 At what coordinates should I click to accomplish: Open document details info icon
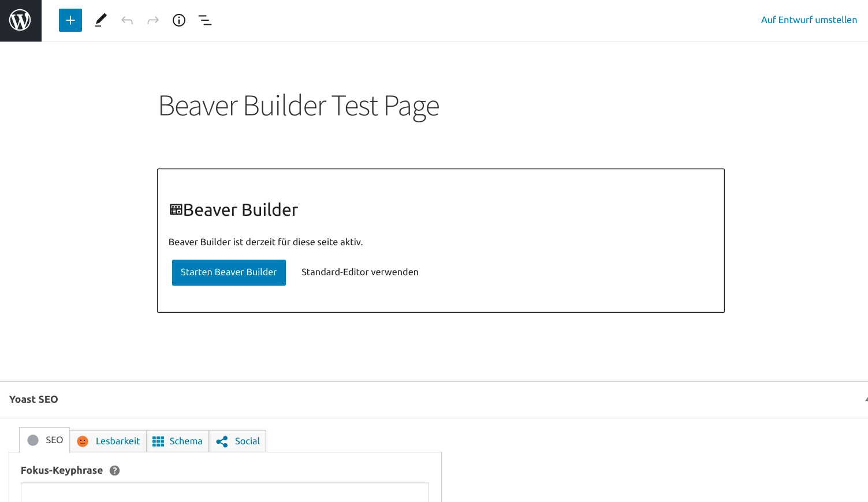point(179,20)
